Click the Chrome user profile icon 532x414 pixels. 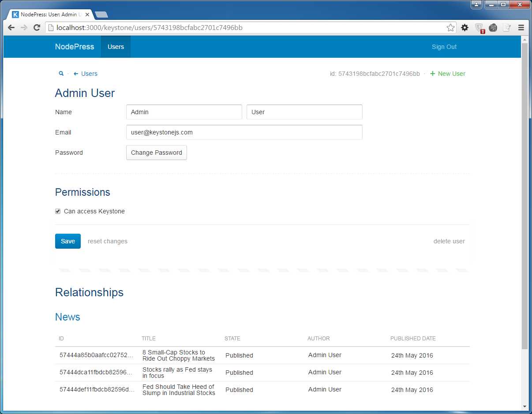pyautogui.click(x=476, y=5)
